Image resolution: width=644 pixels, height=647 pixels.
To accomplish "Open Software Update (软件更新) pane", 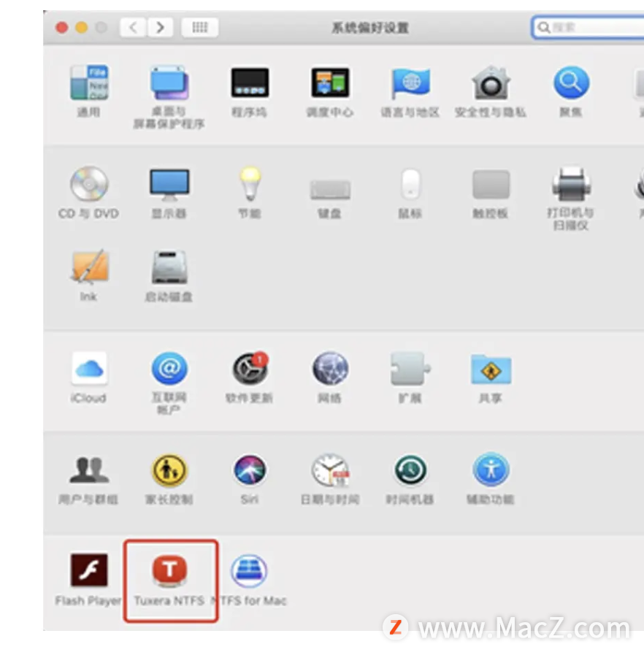I will 250,368.
